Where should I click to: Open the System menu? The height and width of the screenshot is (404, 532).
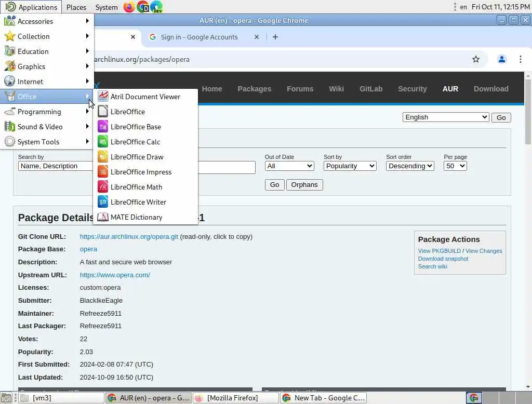pyautogui.click(x=106, y=7)
